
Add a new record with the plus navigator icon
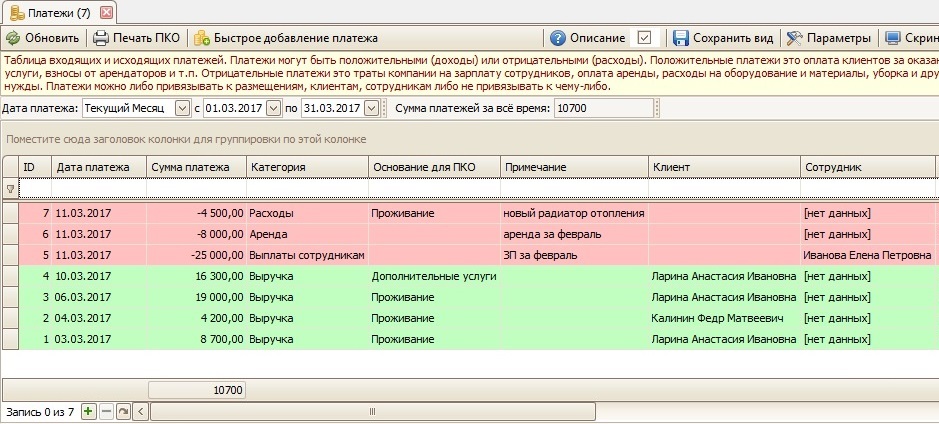coord(88,411)
